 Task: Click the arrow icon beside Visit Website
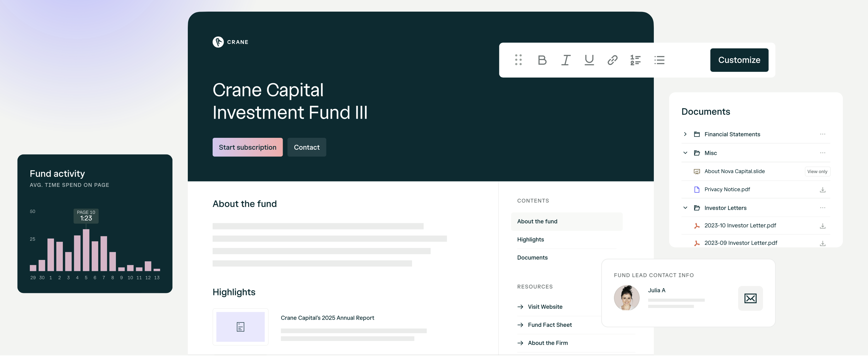[x=520, y=307]
